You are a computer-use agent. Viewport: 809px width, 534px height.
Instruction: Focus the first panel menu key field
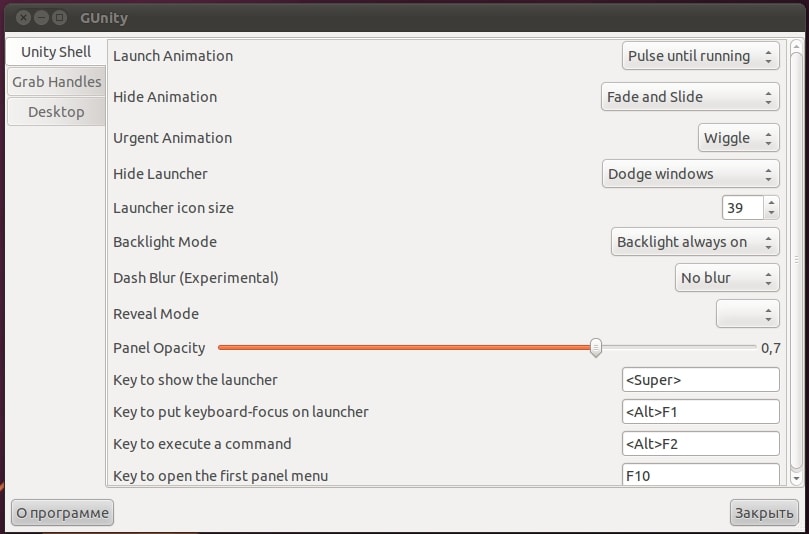pyautogui.click(x=701, y=474)
